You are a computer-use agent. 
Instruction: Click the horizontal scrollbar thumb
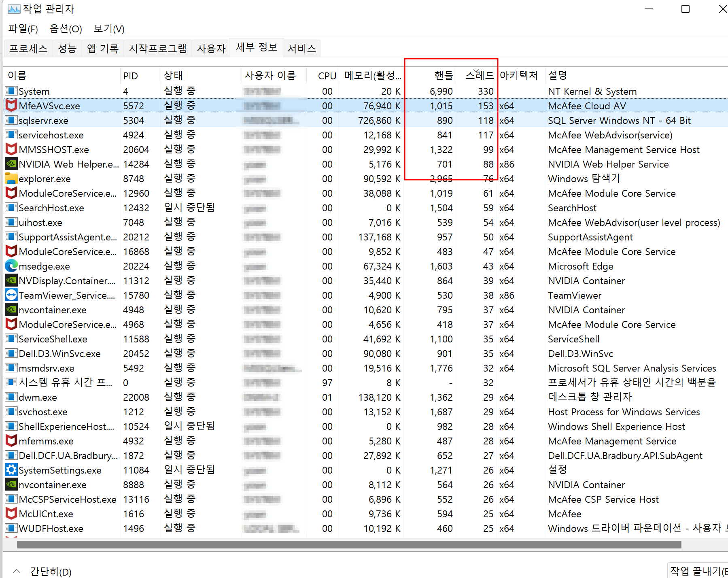349,545
